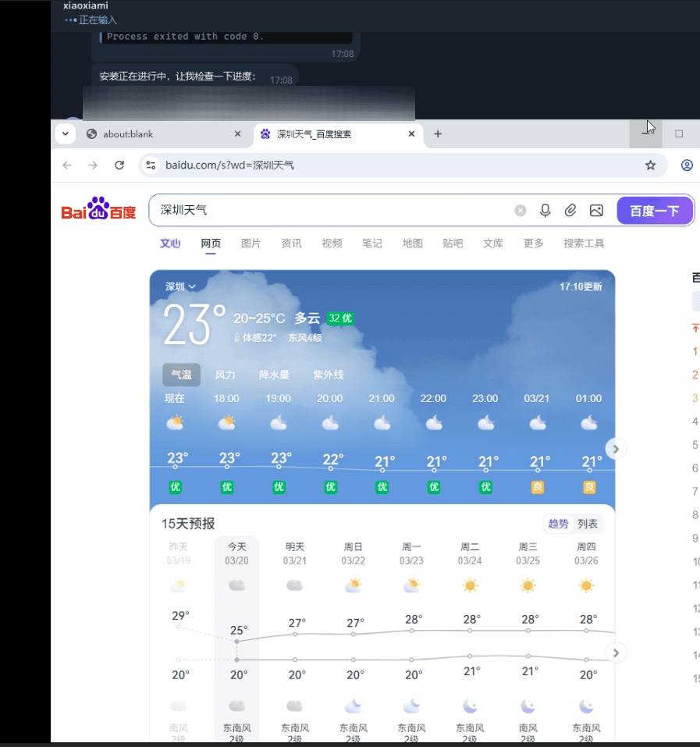The width and height of the screenshot is (700, 747).
Task: Select the 紫外线 weather metric
Action: (329, 375)
